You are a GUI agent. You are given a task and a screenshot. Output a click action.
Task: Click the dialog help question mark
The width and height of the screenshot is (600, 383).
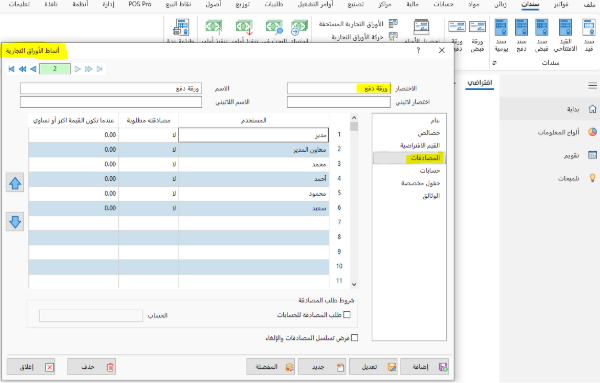[418, 51]
